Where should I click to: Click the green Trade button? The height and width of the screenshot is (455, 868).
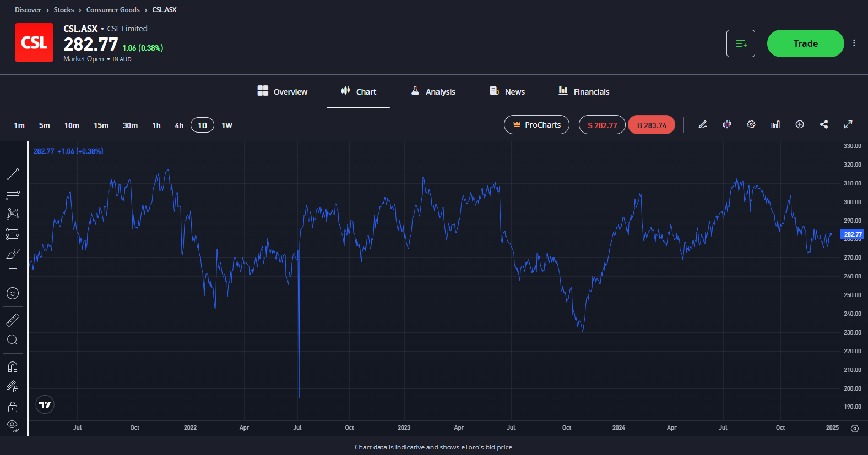(x=805, y=43)
